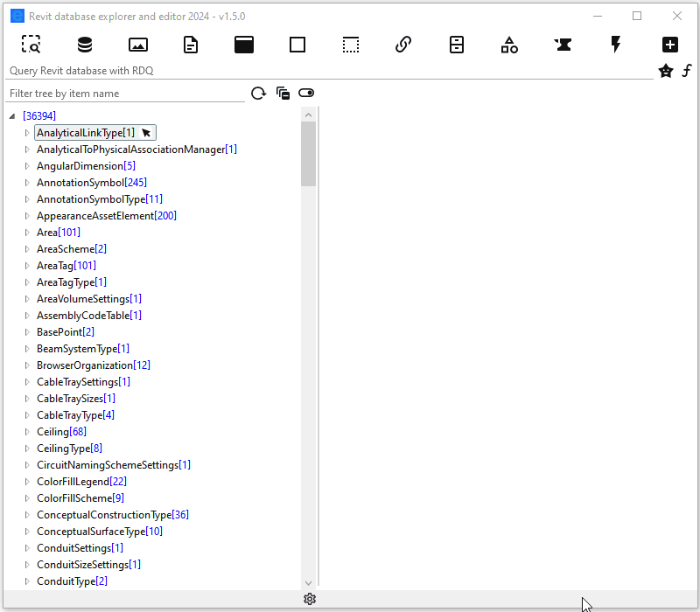Viewport: 700px width, 612px height.
Task: Expand the Area[101] node
Action: pos(27,233)
